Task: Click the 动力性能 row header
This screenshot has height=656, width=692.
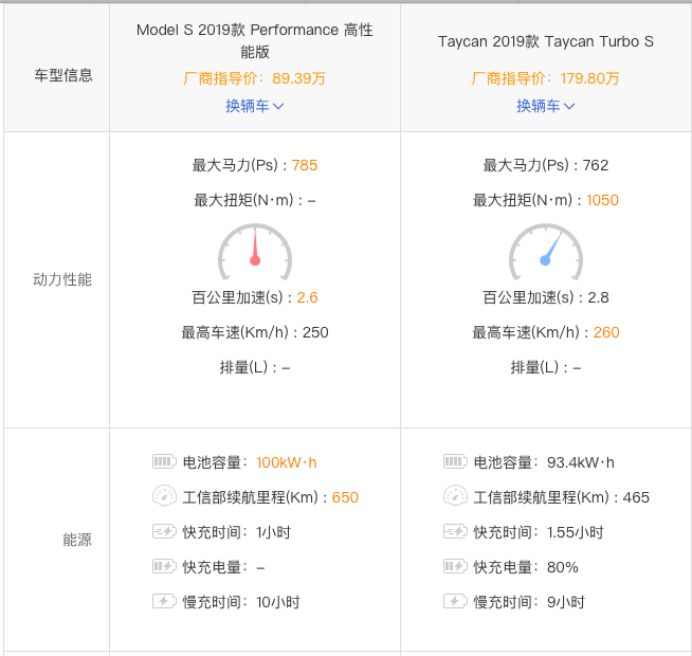Action: (x=62, y=279)
